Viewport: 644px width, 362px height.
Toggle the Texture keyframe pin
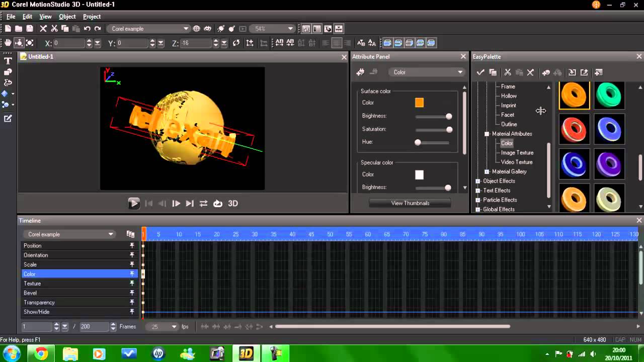point(132,284)
